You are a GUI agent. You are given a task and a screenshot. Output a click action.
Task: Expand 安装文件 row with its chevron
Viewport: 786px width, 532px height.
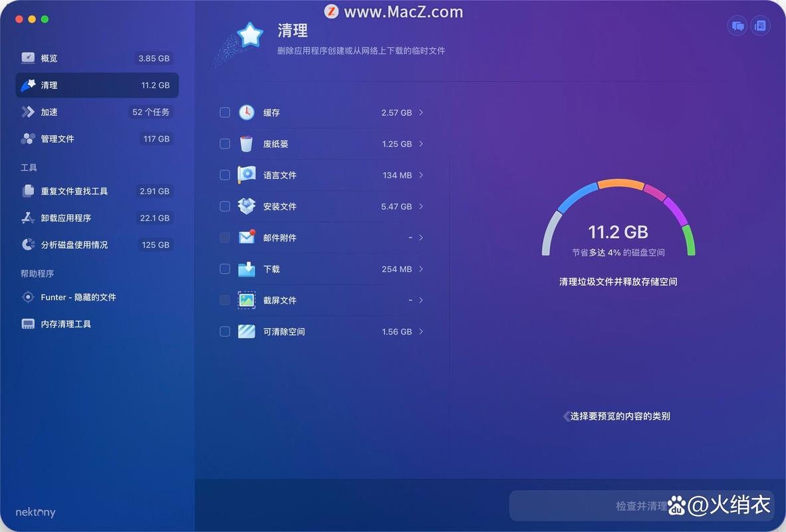click(x=421, y=206)
